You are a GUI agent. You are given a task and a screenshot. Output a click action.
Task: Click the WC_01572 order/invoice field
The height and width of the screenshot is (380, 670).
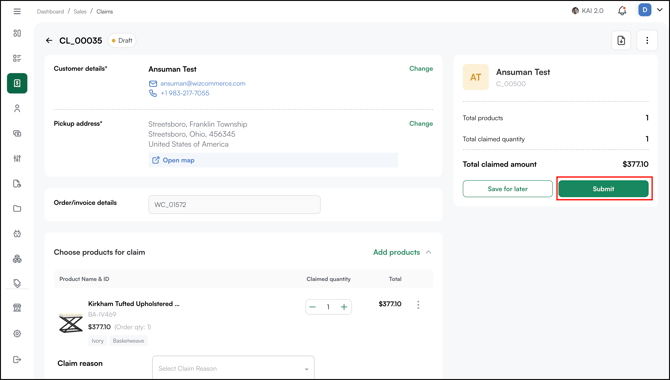(x=234, y=205)
